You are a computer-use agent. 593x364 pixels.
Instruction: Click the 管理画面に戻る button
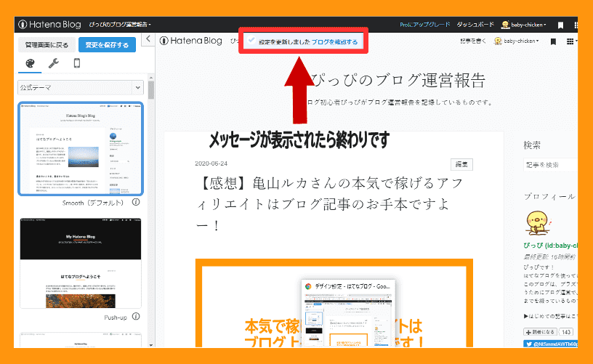pos(47,45)
